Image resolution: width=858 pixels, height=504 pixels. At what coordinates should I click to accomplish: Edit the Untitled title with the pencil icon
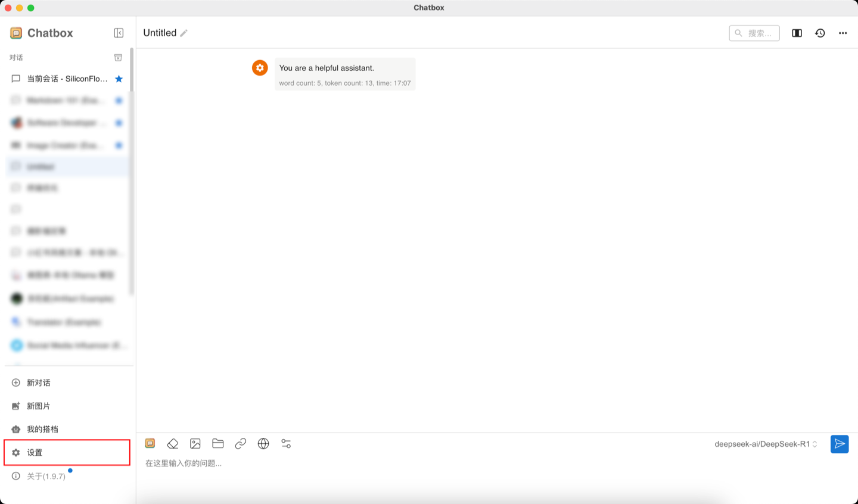click(x=184, y=33)
